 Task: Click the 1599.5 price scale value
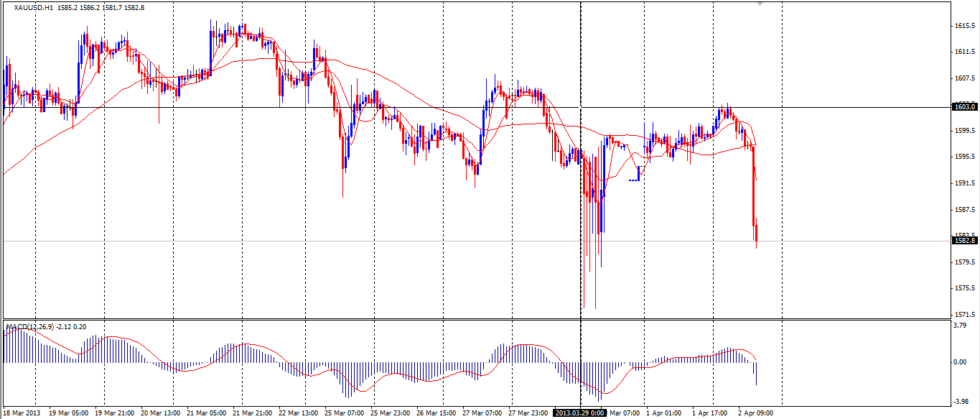pyautogui.click(x=965, y=131)
